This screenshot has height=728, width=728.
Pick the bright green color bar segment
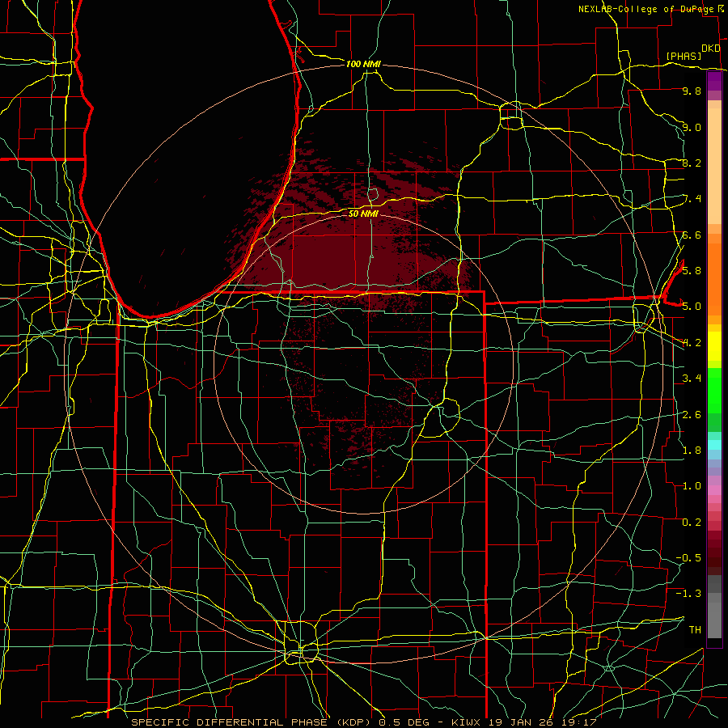pyautogui.click(x=714, y=391)
